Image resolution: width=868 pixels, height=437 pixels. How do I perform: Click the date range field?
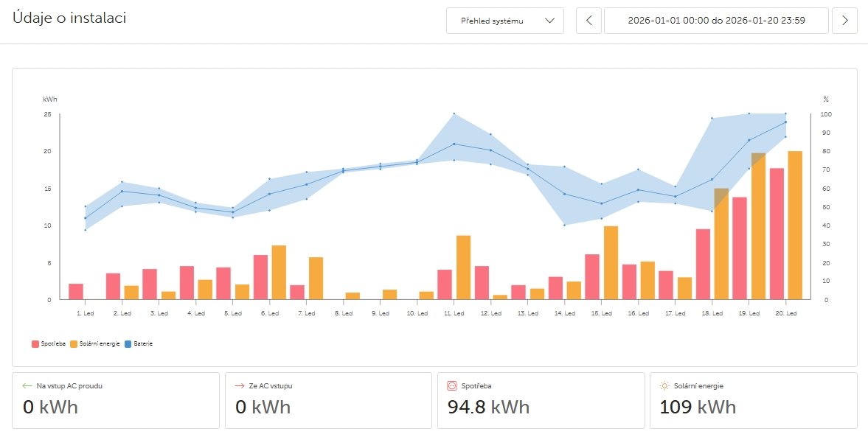point(715,21)
